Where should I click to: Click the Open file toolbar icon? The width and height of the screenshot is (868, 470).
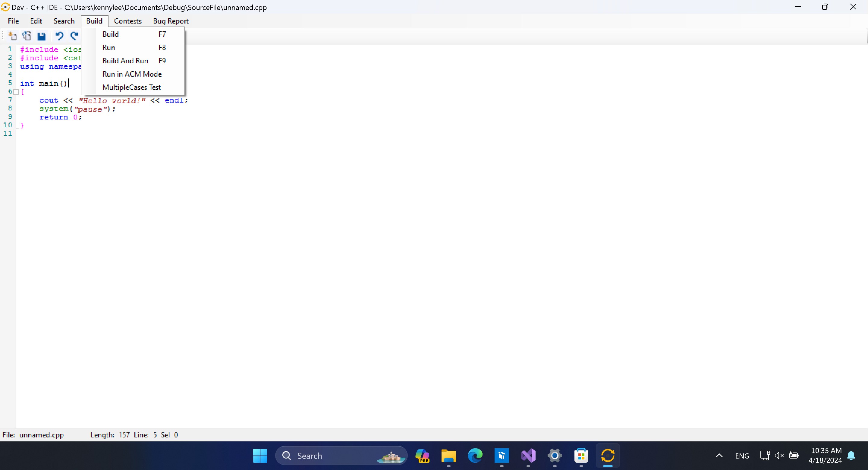pyautogui.click(x=27, y=36)
